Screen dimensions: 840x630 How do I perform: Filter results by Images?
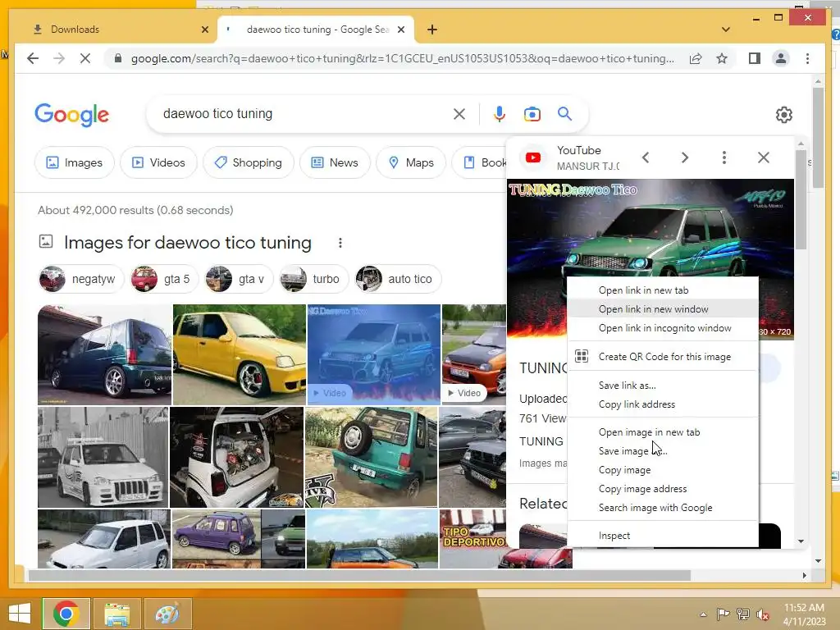pyautogui.click(x=75, y=162)
